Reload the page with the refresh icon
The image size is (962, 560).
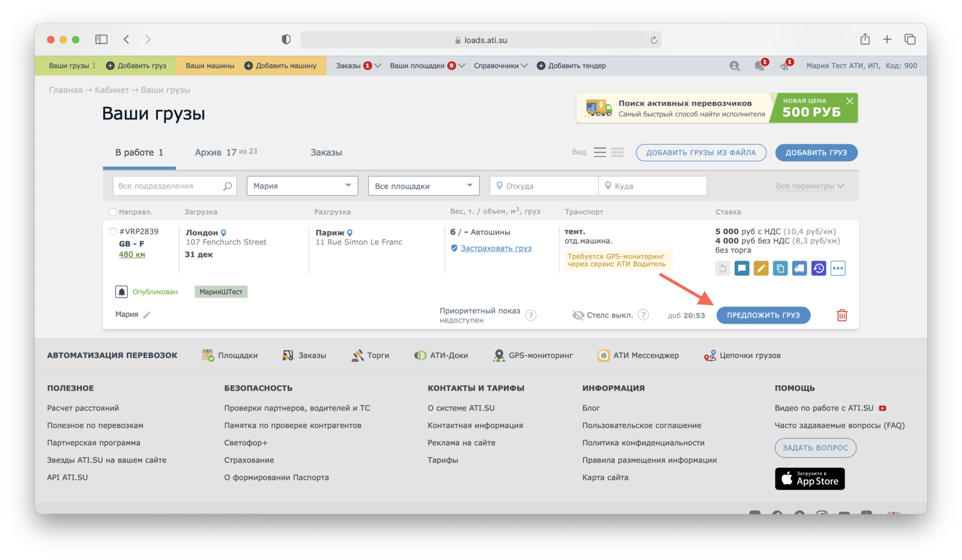653,40
